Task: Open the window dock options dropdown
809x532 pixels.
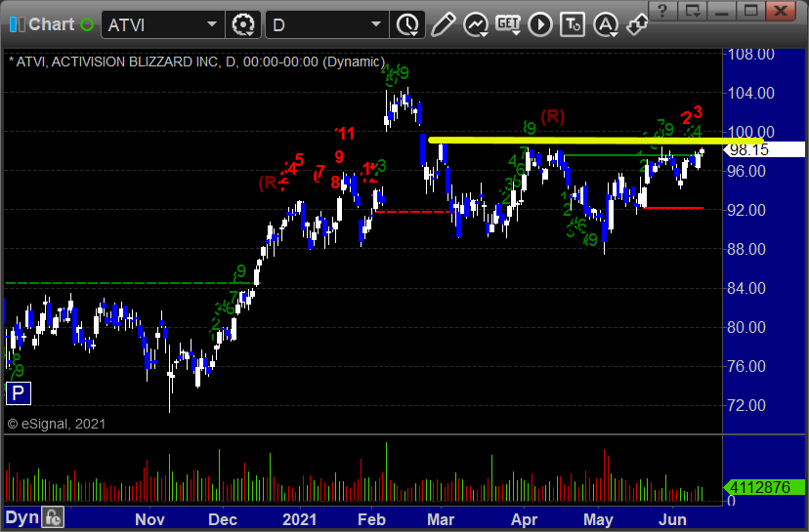Action: [x=692, y=11]
